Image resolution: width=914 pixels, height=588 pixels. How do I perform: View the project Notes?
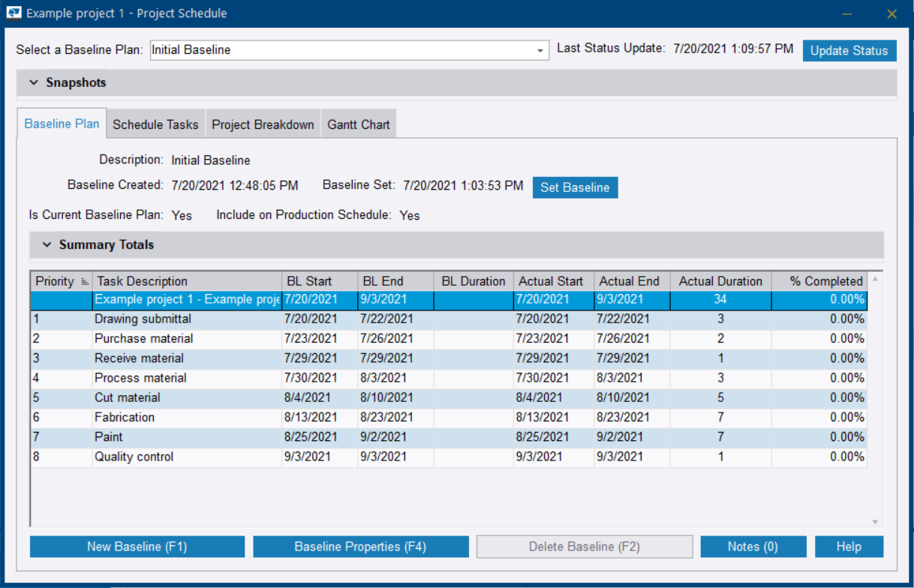click(x=753, y=546)
